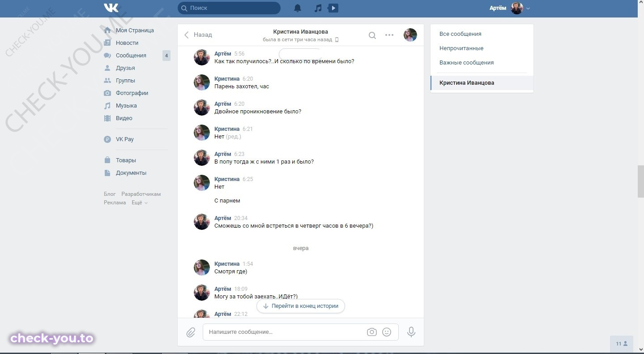
Task: Click the Поиск search field
Action: 229,8
